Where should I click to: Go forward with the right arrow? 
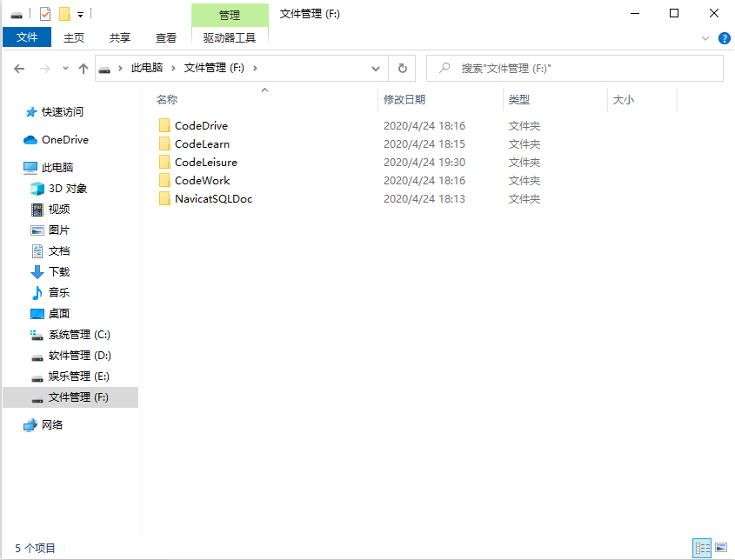(x=45, y=69)
